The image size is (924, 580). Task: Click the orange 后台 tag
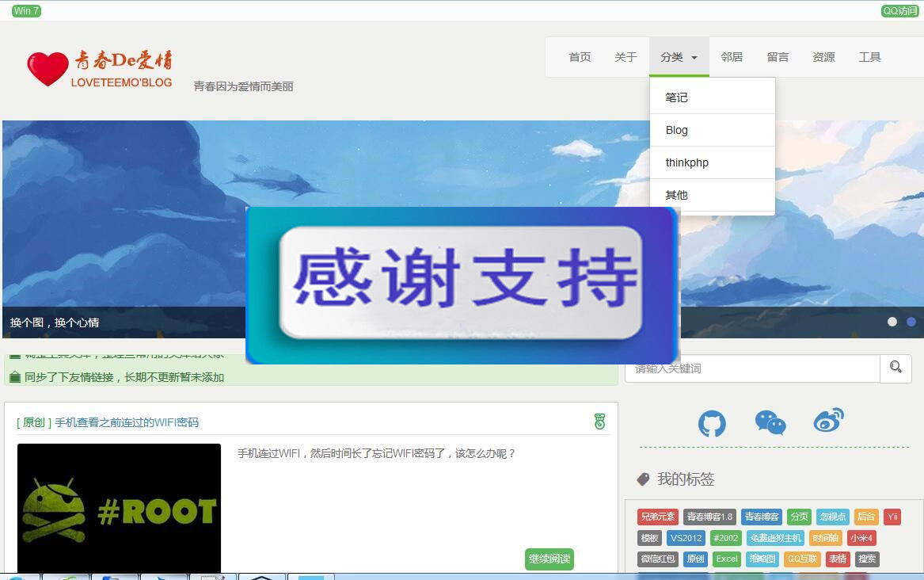click(865, 517)
